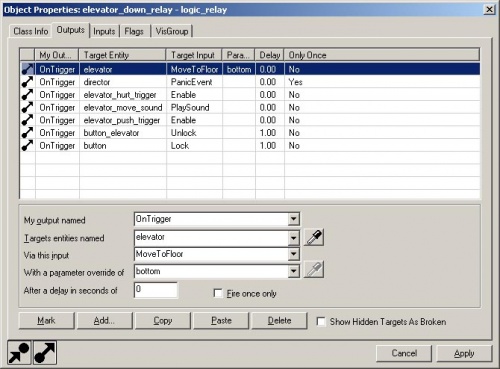Click the Paste button
500x369 pixels.
(221, 321)
